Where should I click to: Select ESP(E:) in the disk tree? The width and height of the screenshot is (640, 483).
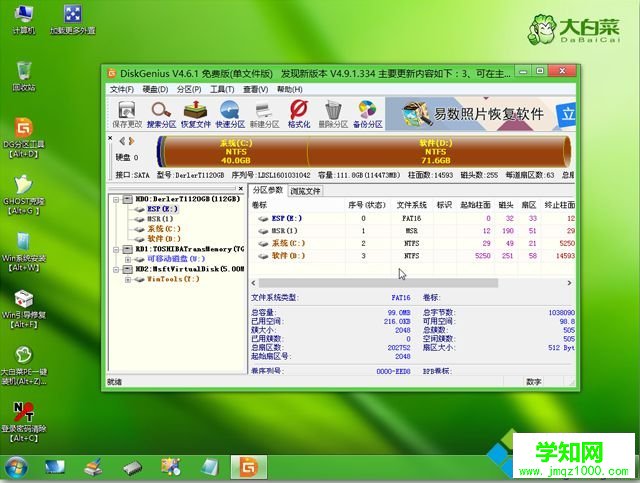[x=162, y=209]
